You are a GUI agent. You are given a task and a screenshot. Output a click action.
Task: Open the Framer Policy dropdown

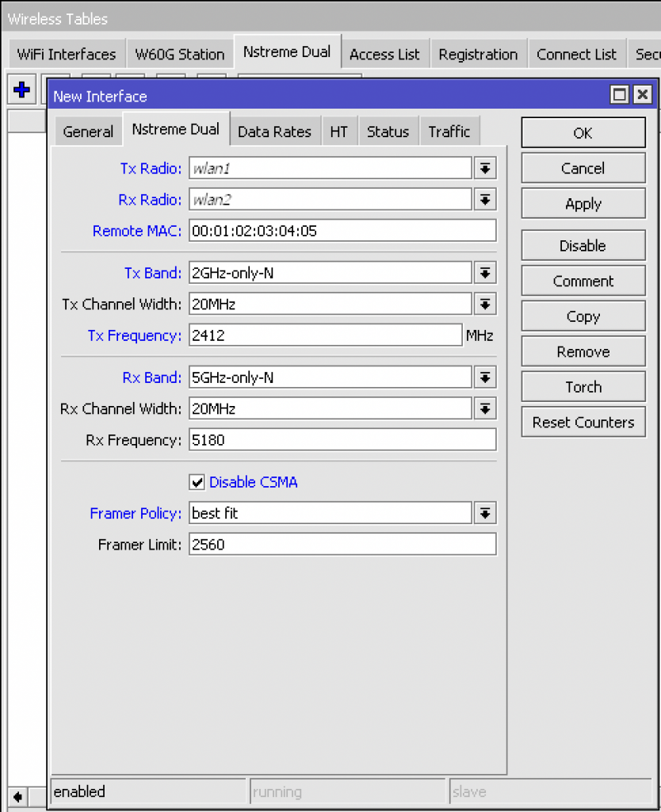[484, 513]
